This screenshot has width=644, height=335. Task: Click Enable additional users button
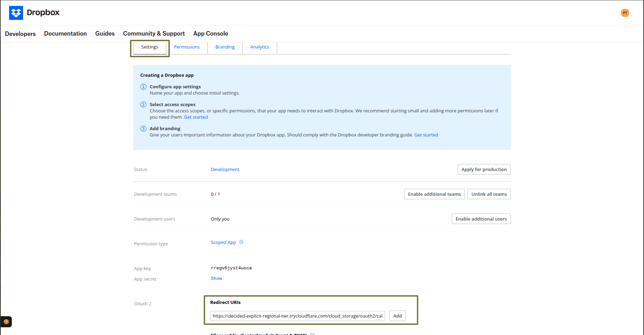click(x=481, y=219)
